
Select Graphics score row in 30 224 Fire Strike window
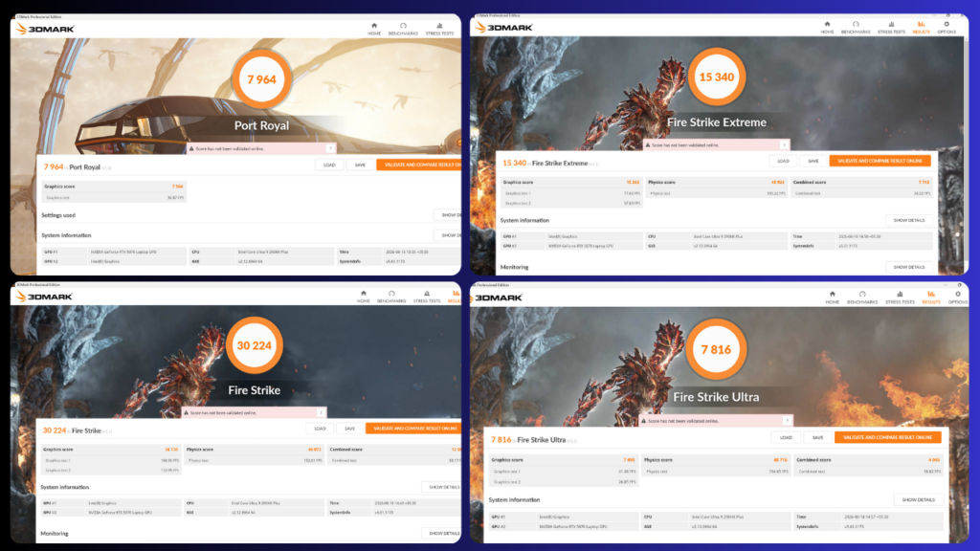point(111,450)
